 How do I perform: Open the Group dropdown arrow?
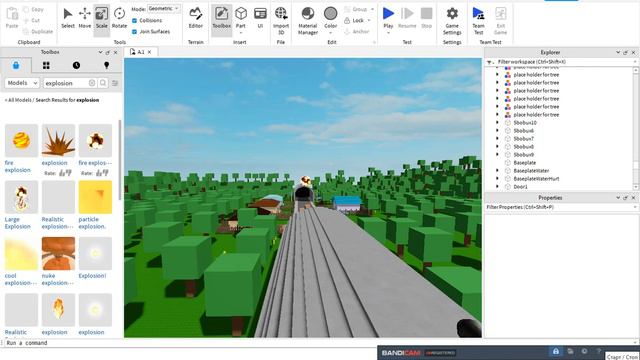click(372, 9)
